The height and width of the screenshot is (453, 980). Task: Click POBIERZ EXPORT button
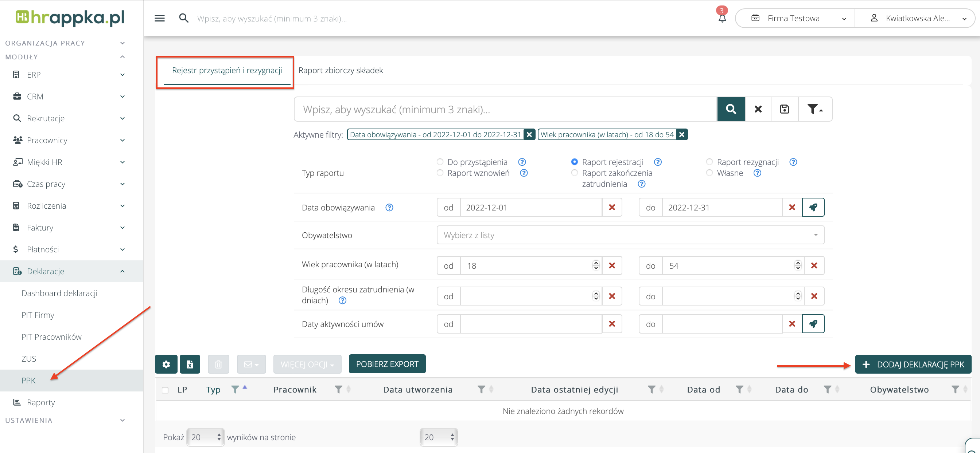pos(387,364)
